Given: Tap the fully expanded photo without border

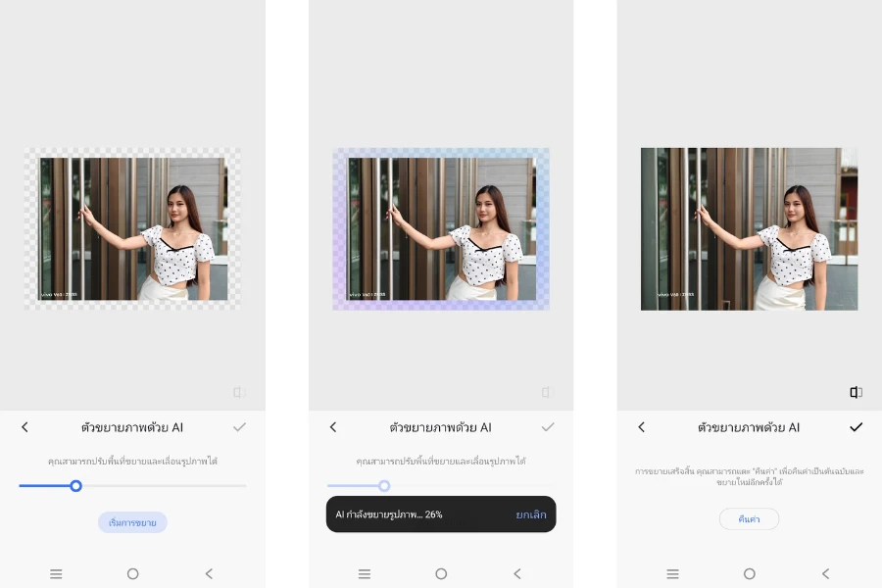Looking at the screenshot, I should point(749,228).
